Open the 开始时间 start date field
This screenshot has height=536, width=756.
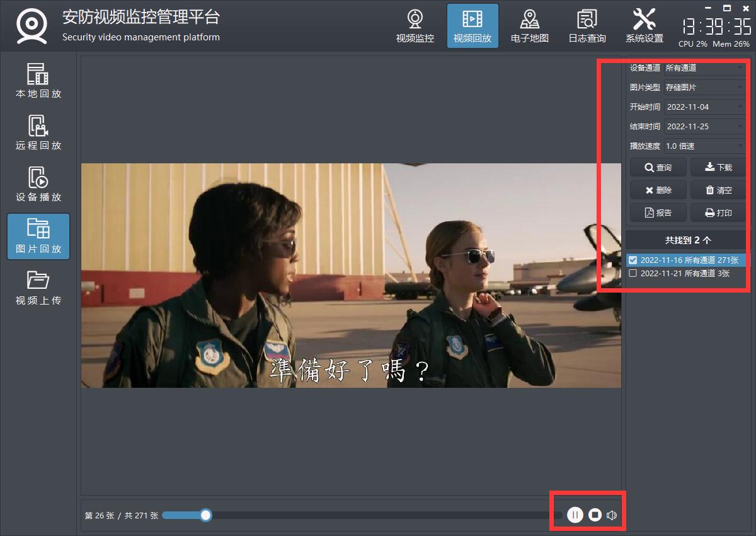[x=704, y=107]
